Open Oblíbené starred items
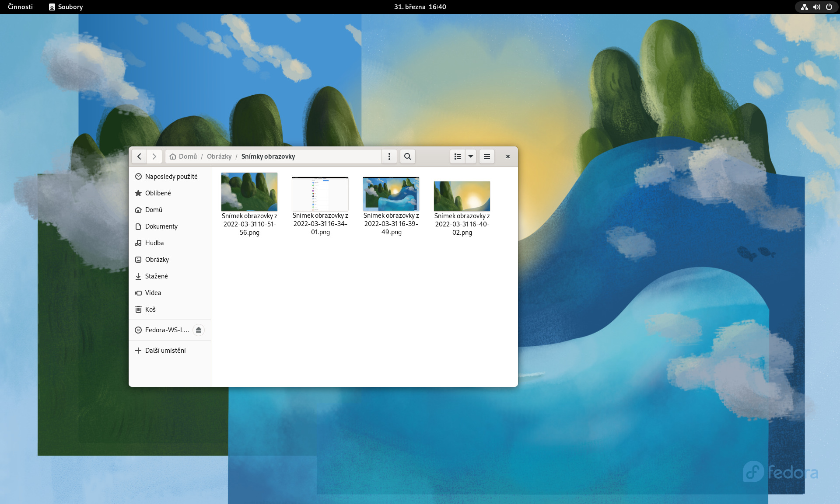Viewport: 840px width, 504px height. (157, 193)
